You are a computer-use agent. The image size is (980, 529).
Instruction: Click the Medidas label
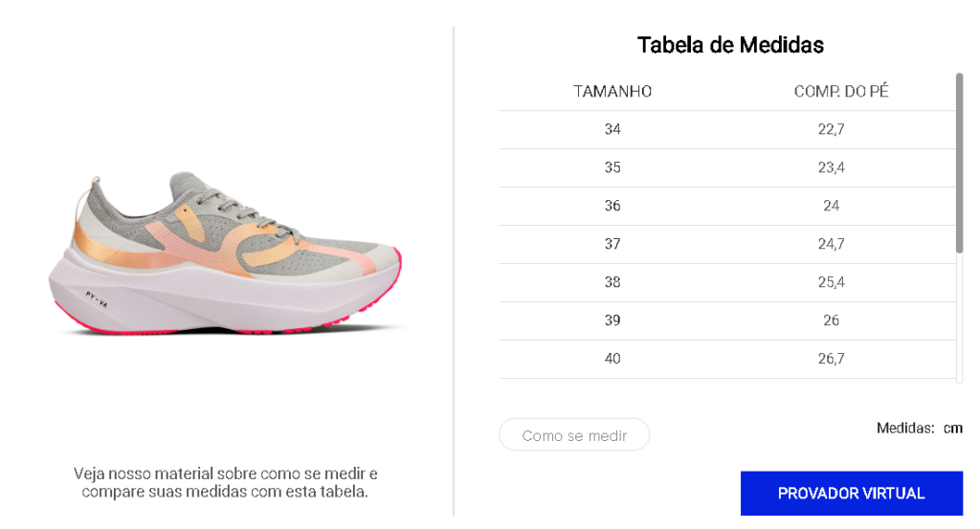[x=905, y=429]
